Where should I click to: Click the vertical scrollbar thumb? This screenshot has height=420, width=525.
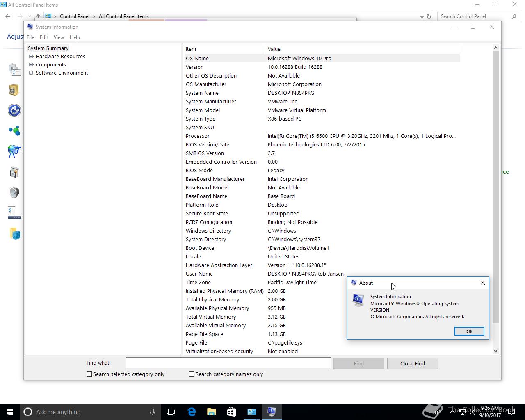[495, 187]
